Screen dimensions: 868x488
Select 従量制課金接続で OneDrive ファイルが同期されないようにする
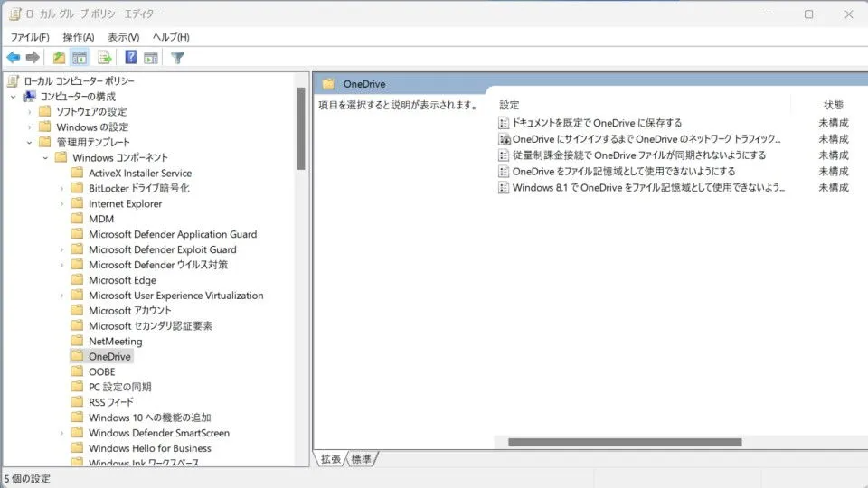(639, 155)
